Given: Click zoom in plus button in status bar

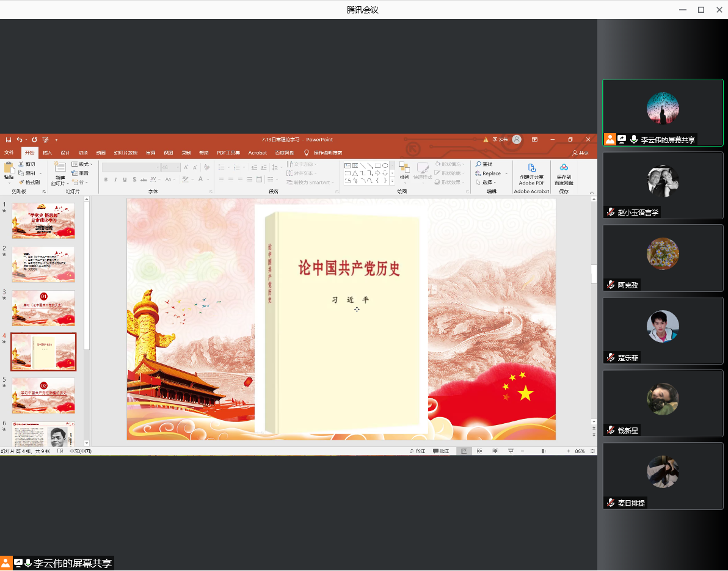Looking at the screenshot, I should [568, 451].
